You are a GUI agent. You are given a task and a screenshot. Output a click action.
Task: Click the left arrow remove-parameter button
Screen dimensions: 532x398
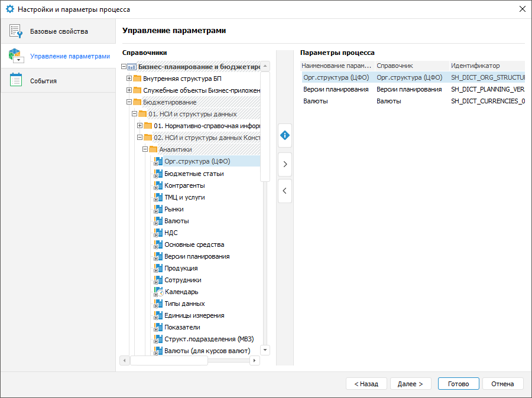285,191
